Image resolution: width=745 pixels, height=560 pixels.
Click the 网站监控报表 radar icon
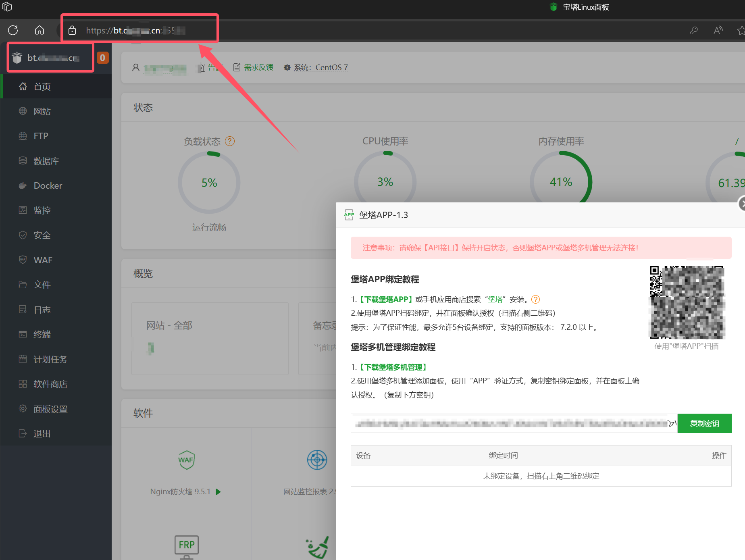tap(317, 460)
